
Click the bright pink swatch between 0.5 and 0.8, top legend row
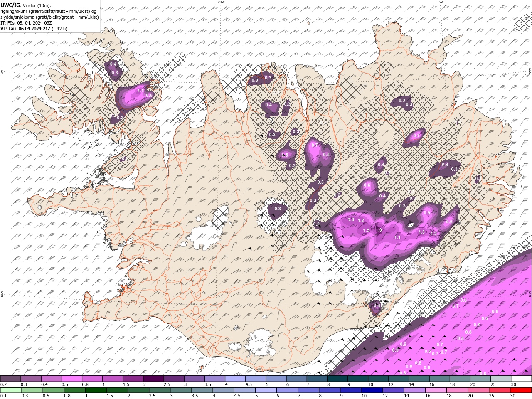click(71, 379)
